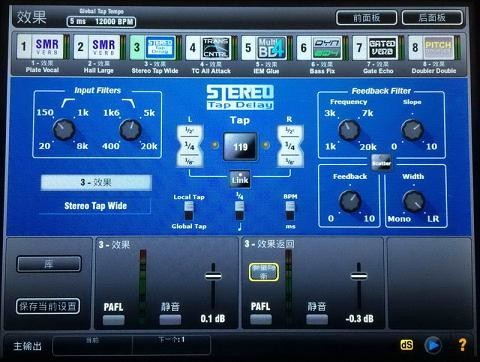This screenshot has width=480, height=362.
Task: Flip the Local Tap / Global Tap switch
Action: click(189, 211)
